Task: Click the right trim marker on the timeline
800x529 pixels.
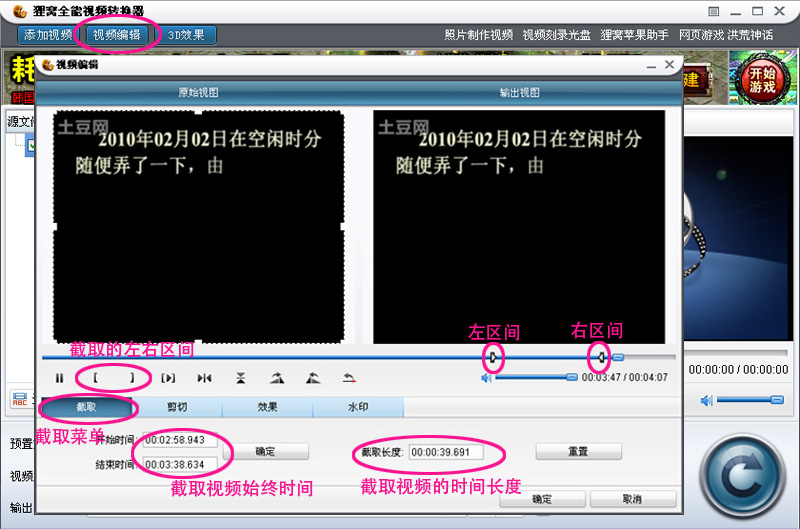Action: tap(601, 357)
